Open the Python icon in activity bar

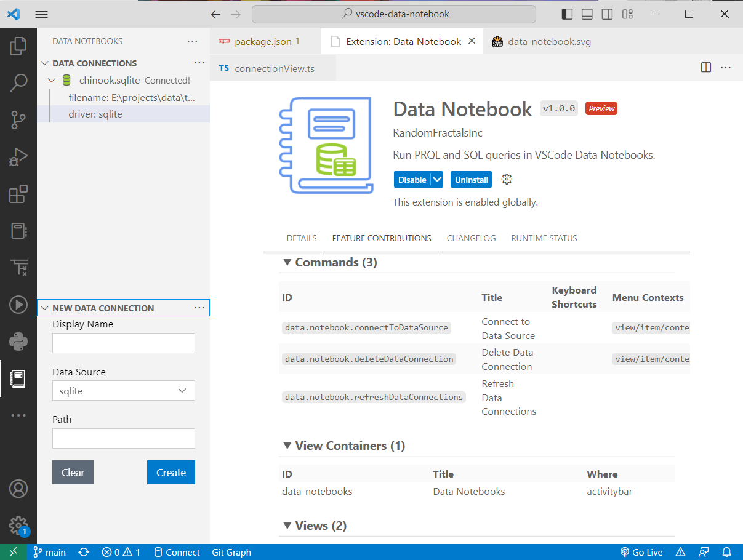[18, 341]
